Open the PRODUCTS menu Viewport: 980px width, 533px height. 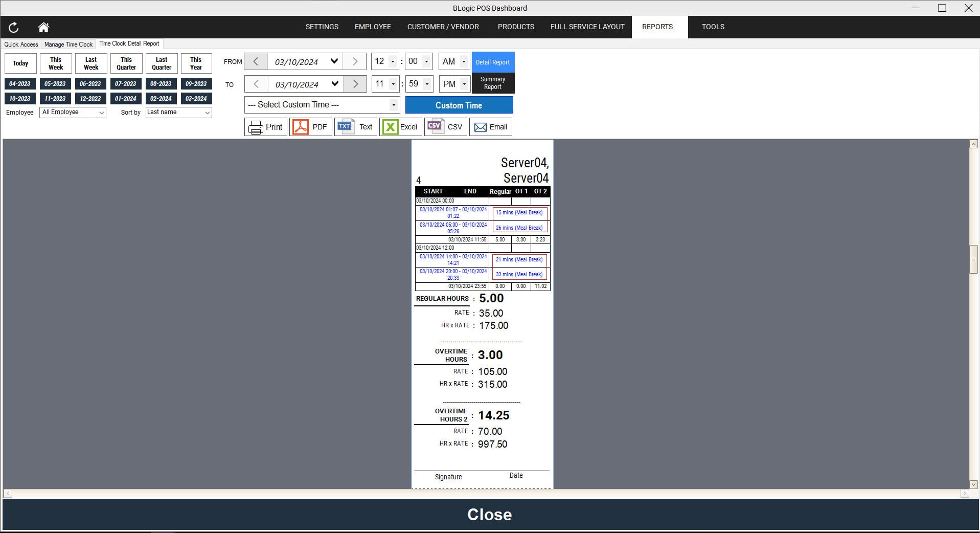point(516,27)
